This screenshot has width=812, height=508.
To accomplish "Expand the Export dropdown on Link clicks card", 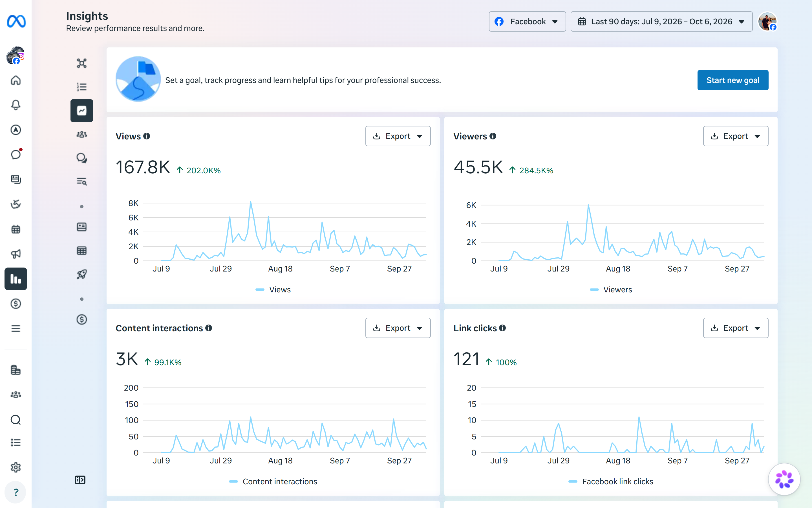I will click(x=736, y=328).
